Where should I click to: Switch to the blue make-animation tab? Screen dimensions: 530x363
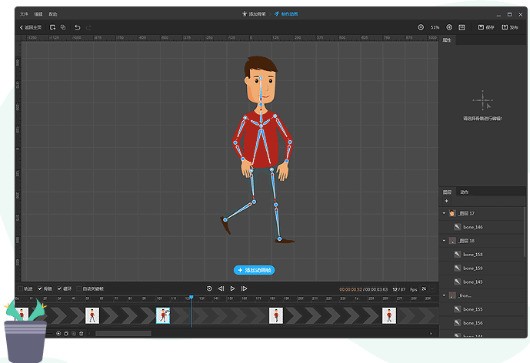tap(286, 14)
